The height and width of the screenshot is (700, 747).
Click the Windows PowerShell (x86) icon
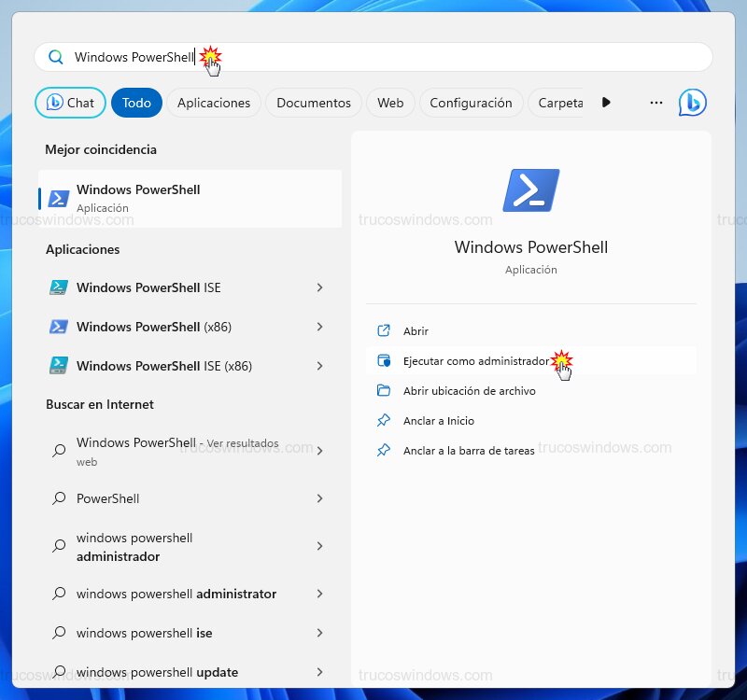click(x=57, y=327)
